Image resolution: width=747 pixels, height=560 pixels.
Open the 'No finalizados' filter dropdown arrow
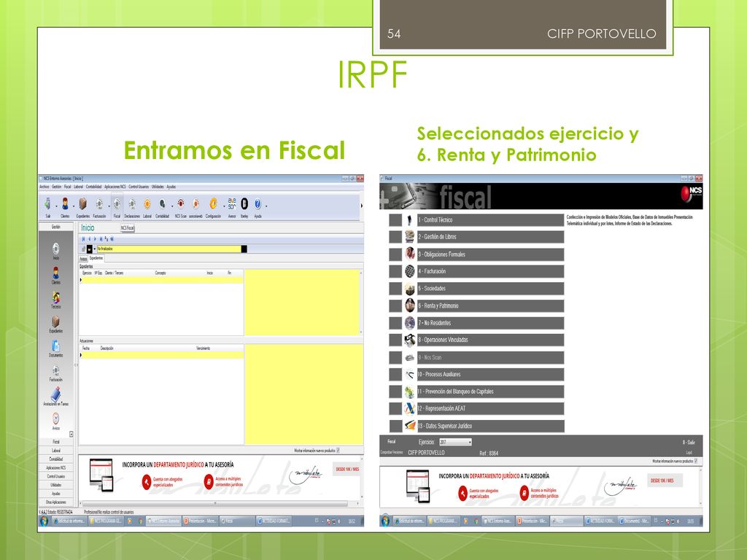[94, 249]
